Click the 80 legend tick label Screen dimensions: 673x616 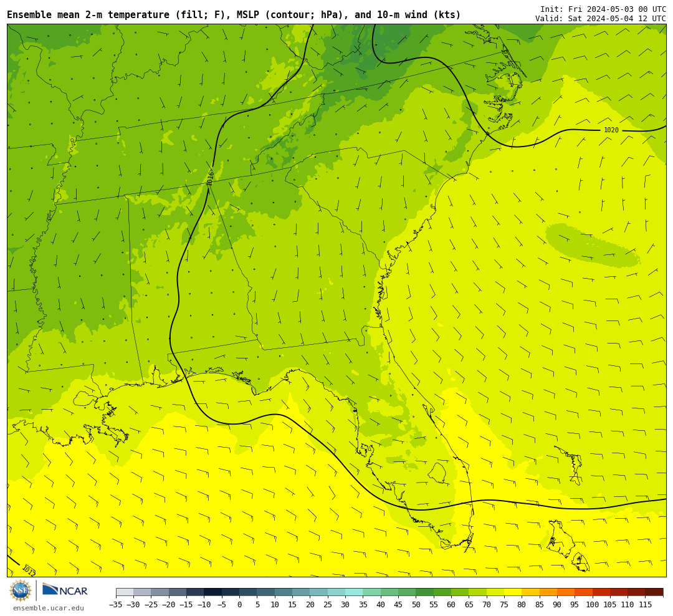(522, 604)
